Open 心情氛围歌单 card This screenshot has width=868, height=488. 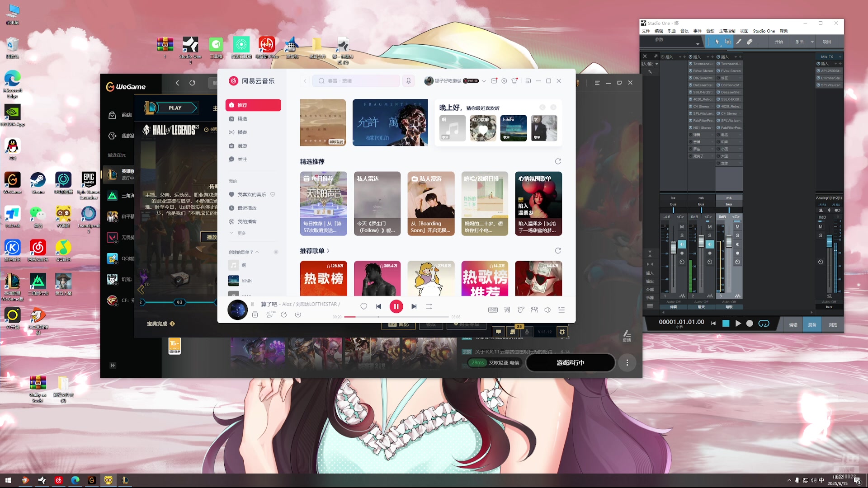538,203
